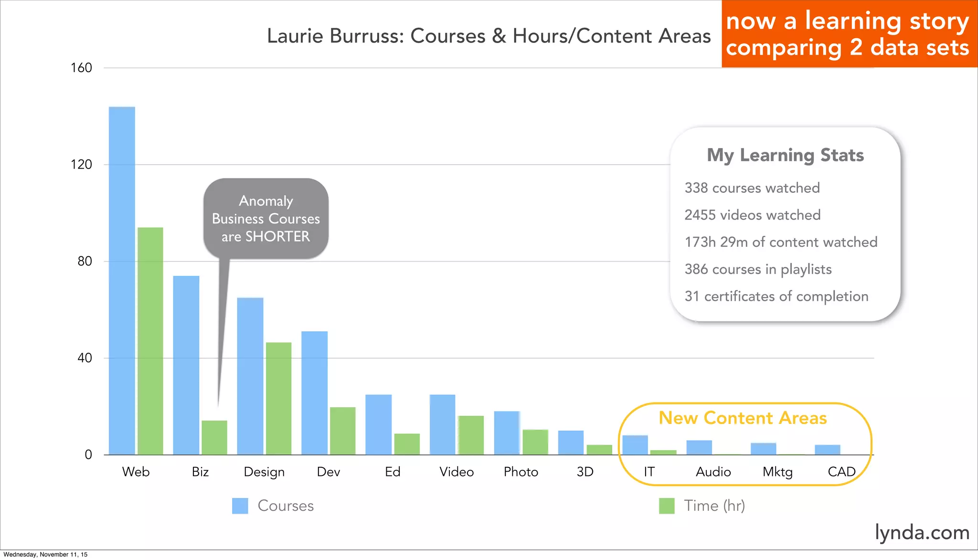Click the tall blue Web courses bar
The image size is (978, 560).
point(122,280)
